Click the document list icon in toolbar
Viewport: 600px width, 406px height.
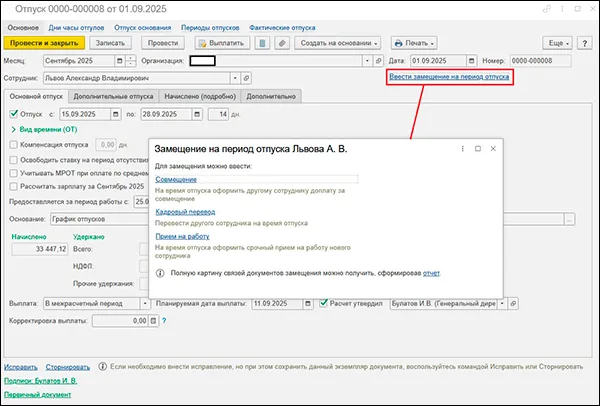[x=262, y=44]
